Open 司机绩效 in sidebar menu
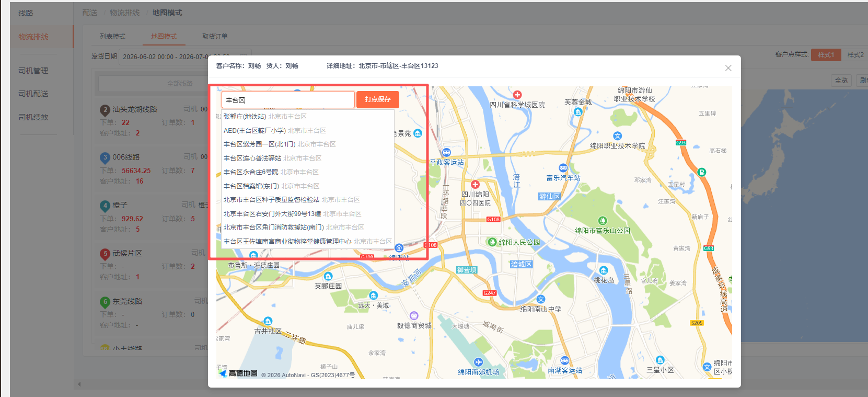 click(33, 117)
